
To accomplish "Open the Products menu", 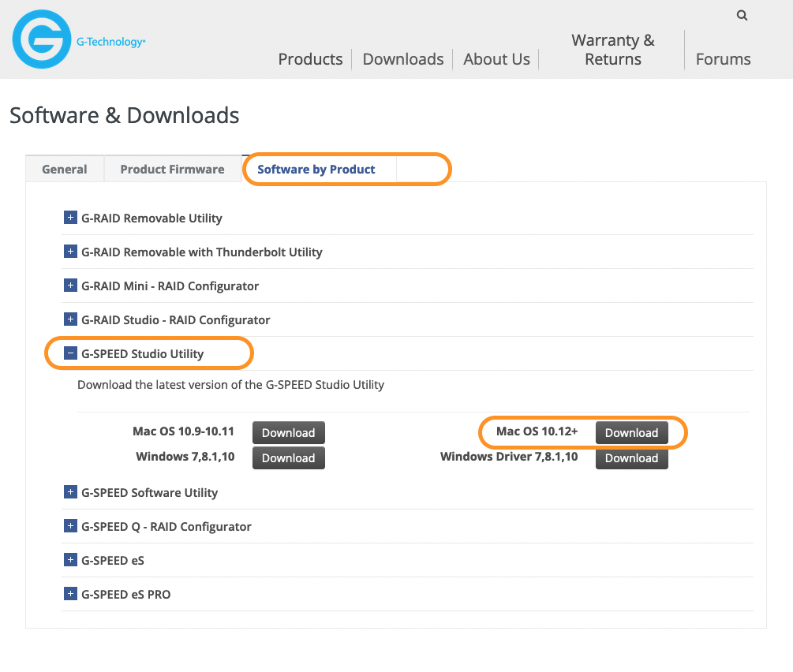I will (310, 59).
